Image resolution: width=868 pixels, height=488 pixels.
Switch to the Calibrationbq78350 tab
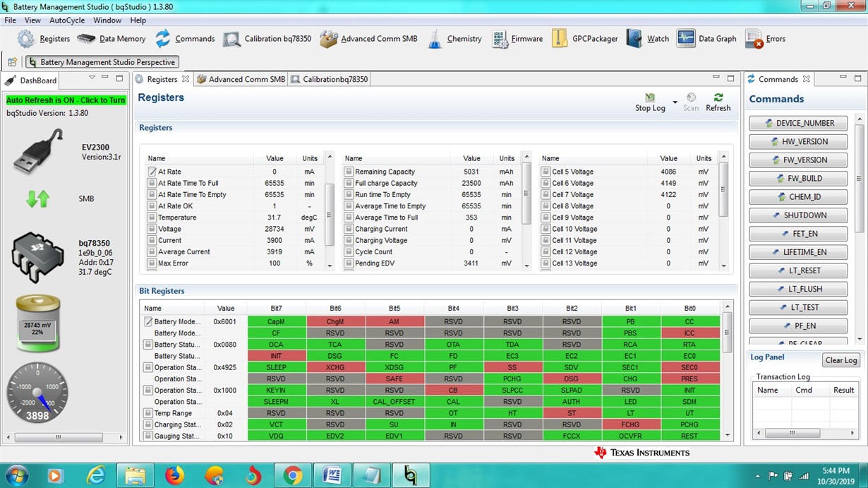(x=330, y=79)
